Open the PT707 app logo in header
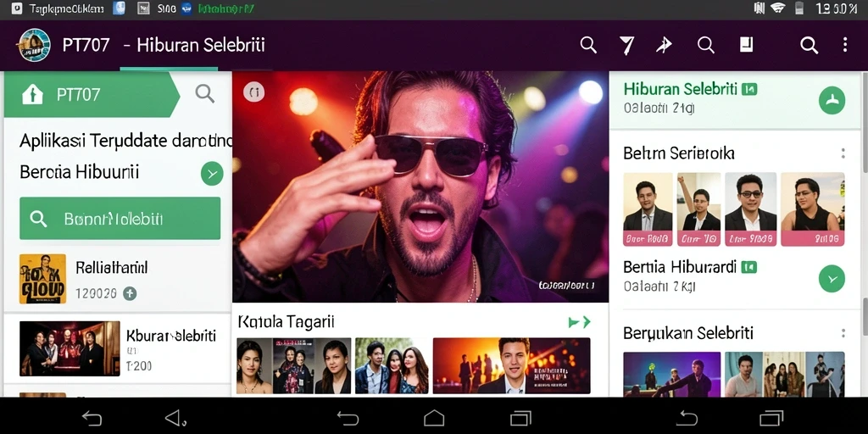Image resolution: width=868 pixels, height=434 pixels. [34, 45]
